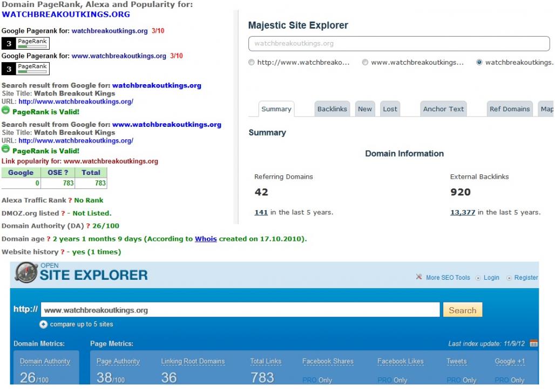Click the Page Authority metric label
The width and height of the screenshot is (555, 392).
[118, 361]
